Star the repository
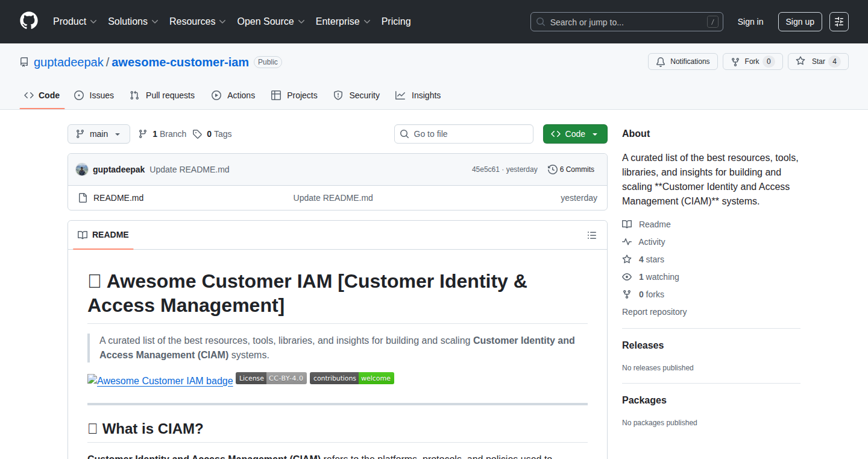 pos(818,62)
